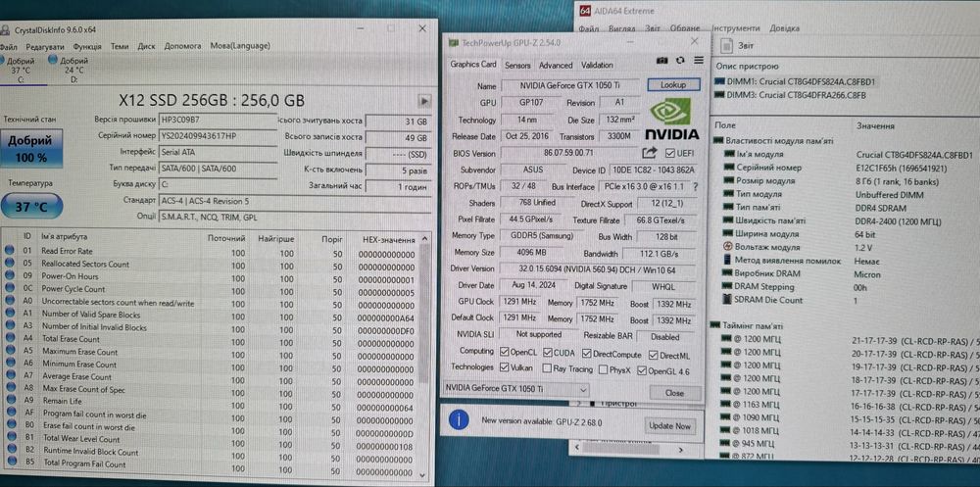980x487 pixels.
Task: Click the Ім'я атрибута column header
Action: click(x=65, y=236)
